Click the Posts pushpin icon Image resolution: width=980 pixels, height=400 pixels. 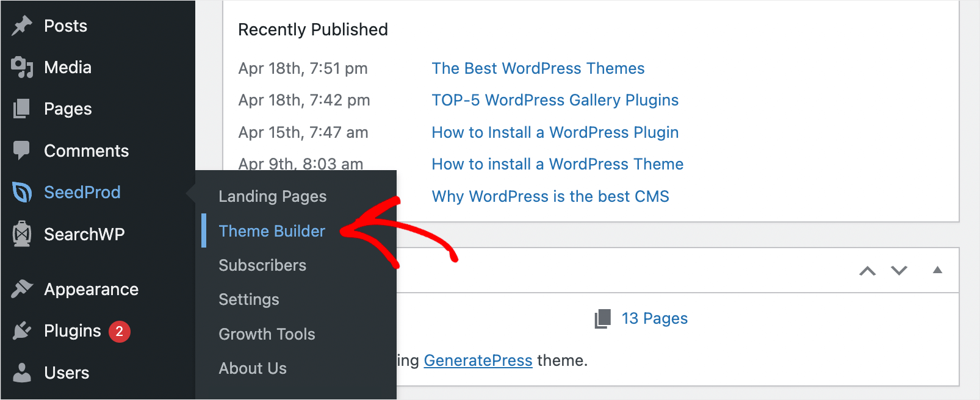(22, 26)
